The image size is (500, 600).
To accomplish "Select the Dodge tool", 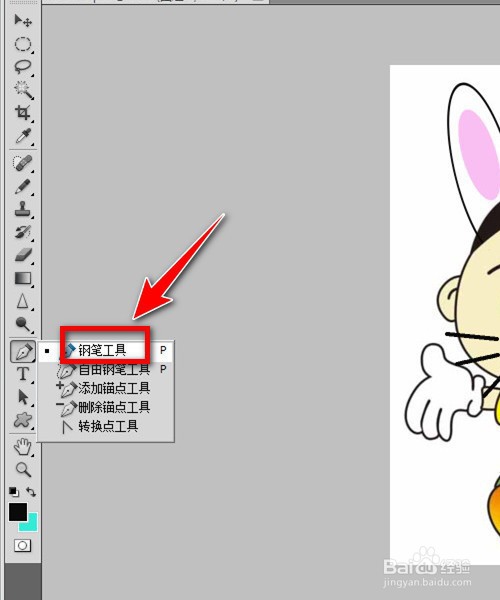I will (23, 324).
